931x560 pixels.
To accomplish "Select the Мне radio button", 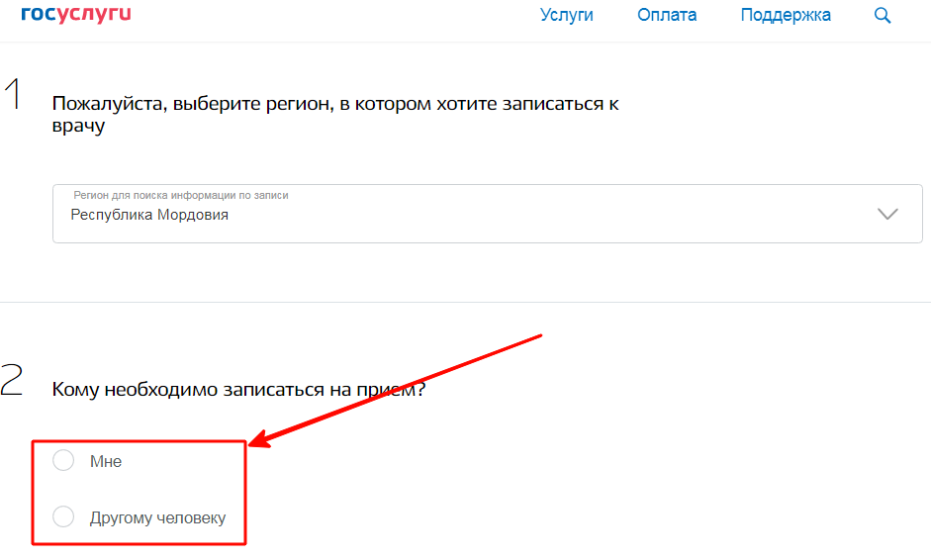I will tap(63, 460).
